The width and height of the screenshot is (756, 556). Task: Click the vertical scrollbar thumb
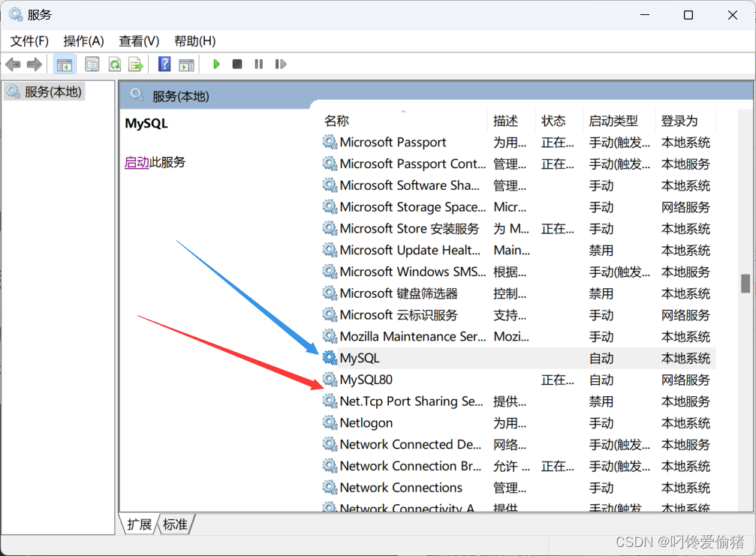[745, 284]
